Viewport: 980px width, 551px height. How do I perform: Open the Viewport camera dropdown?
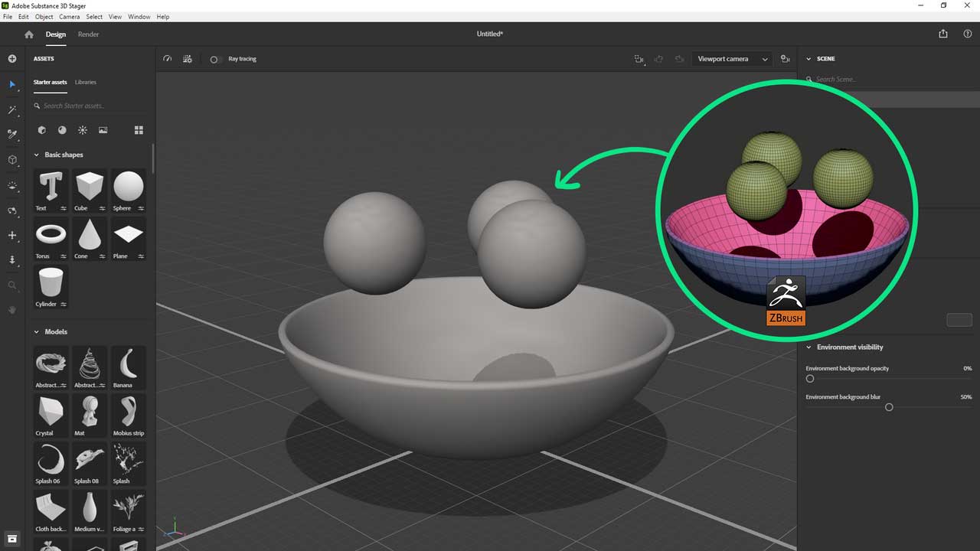click(733, 59)
